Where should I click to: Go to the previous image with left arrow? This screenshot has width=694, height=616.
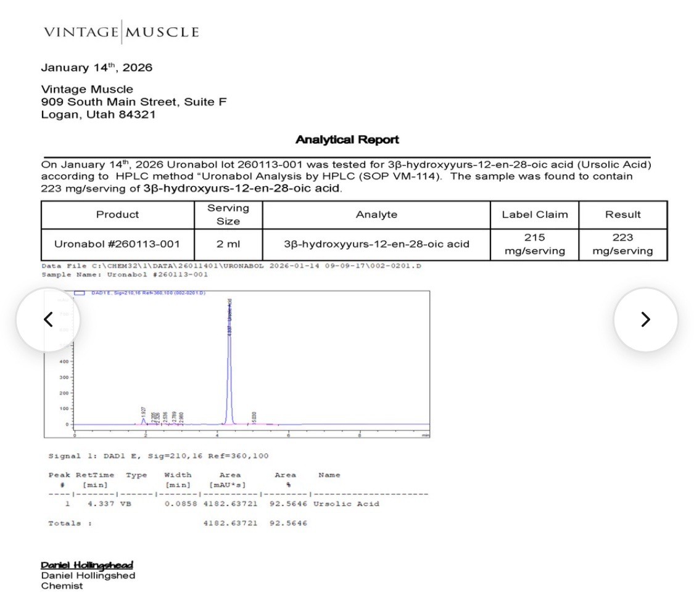(48, 319)
